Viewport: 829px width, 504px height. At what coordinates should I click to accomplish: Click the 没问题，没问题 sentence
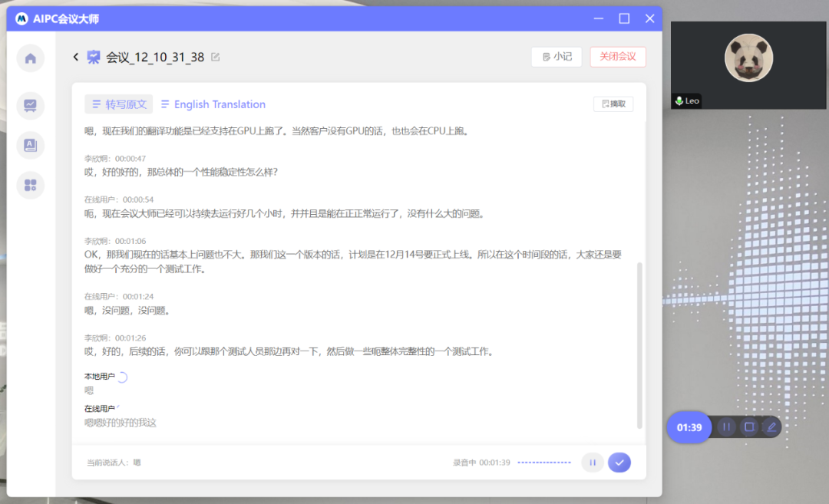pos(127,311)
